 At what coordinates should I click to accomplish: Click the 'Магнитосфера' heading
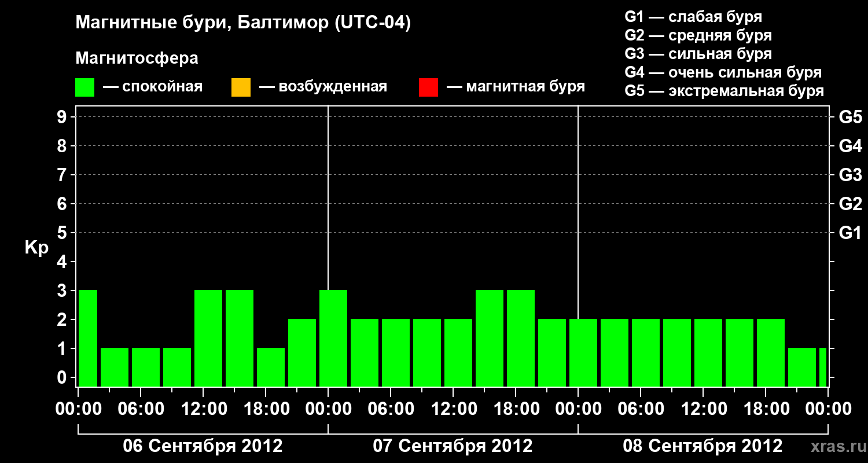point(137,58)
